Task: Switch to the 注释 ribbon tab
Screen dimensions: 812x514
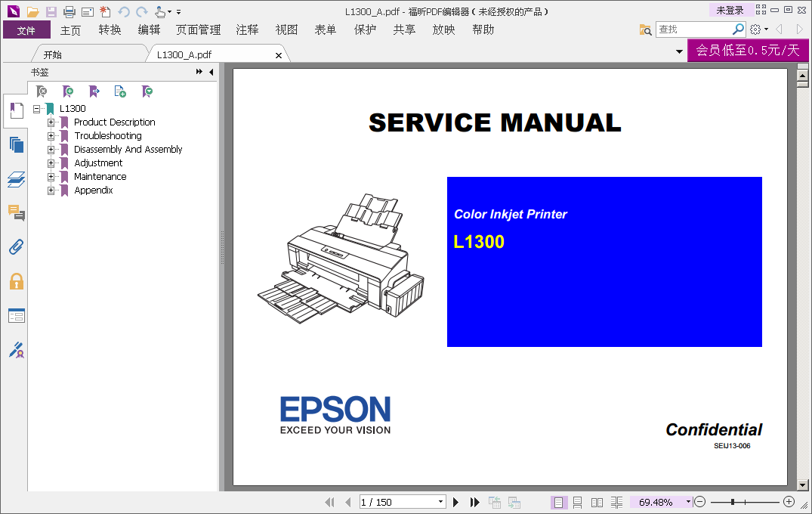Action: click(x=248, y=30)
